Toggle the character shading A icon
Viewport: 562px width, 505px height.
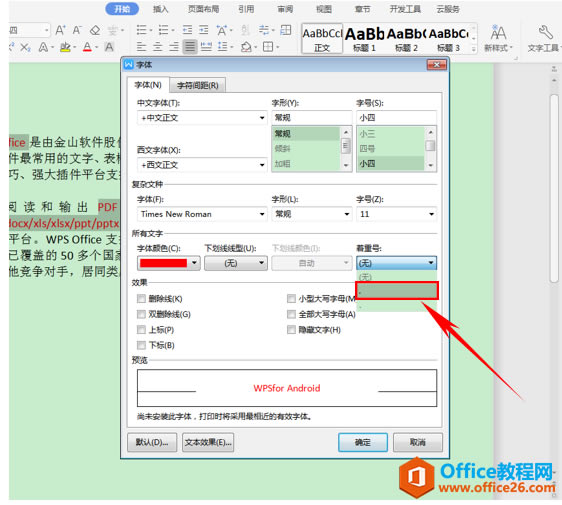pos(109,47)
